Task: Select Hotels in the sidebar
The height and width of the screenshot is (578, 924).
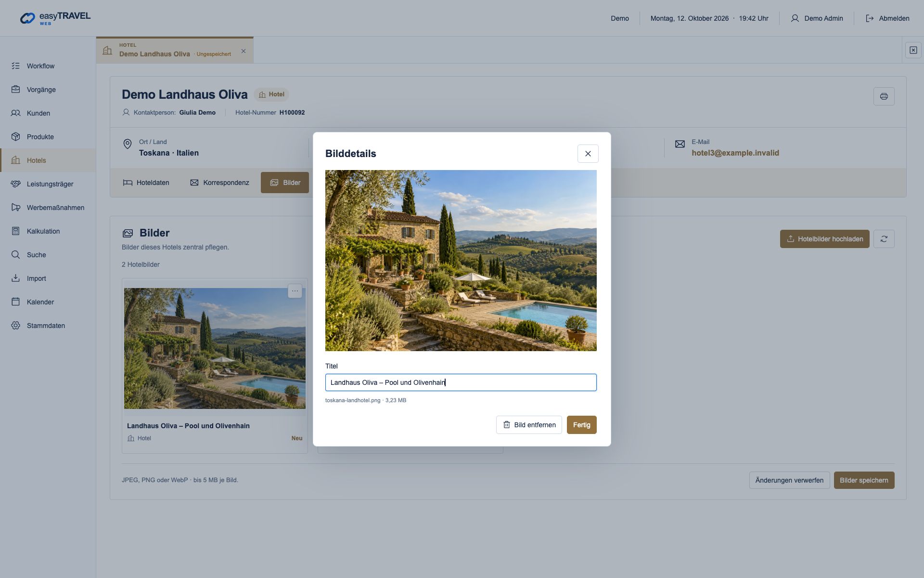Action: point(48,160)
